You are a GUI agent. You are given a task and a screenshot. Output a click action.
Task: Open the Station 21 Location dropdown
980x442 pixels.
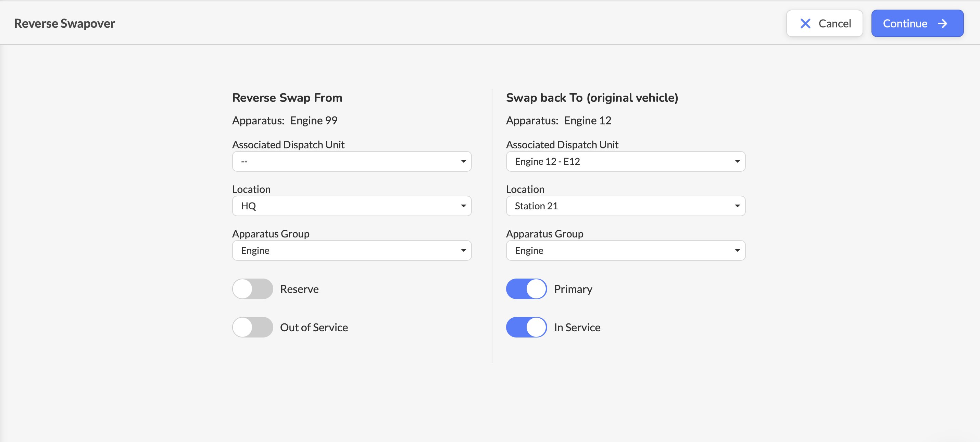click(x=625, y=206)
